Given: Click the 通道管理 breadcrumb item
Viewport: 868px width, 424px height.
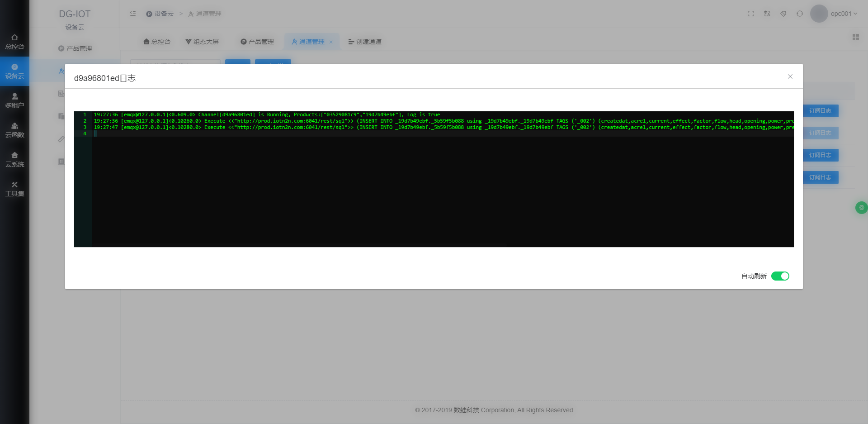Looking at the screenshot, I should click(x=205, y=14).
